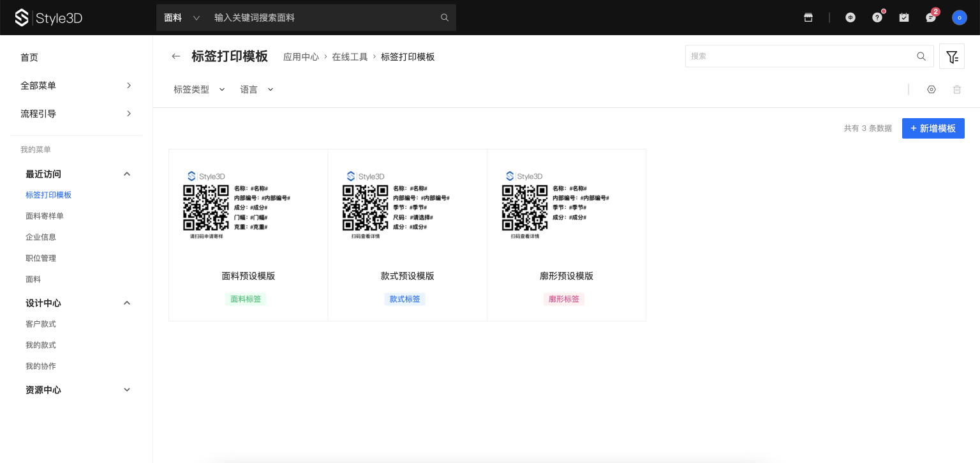Click the back arrow beside 标签打印模板
This screenshot has width=980, height=463.
click(176, 57)
